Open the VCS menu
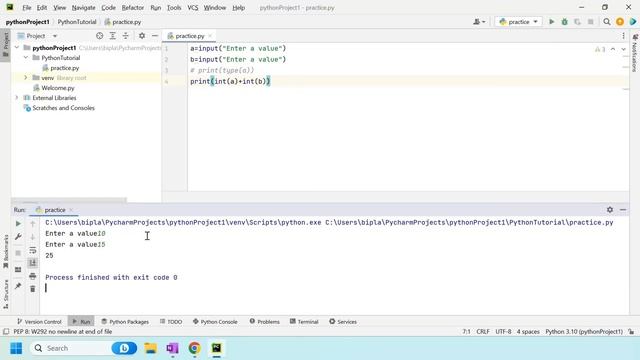Image resolution: width=640 pixels, height=360 pixels. tap(193, 7)
